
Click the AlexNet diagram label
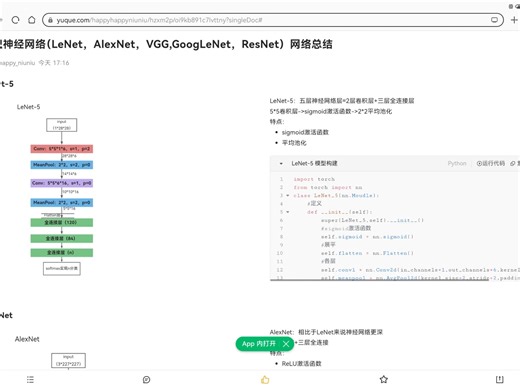click(27, 339)
